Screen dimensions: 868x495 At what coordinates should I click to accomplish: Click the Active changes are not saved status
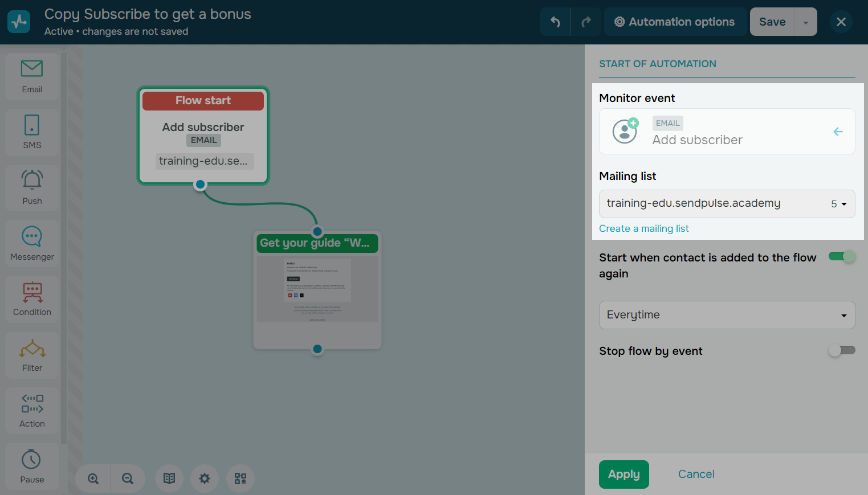[x=116, y=31]
